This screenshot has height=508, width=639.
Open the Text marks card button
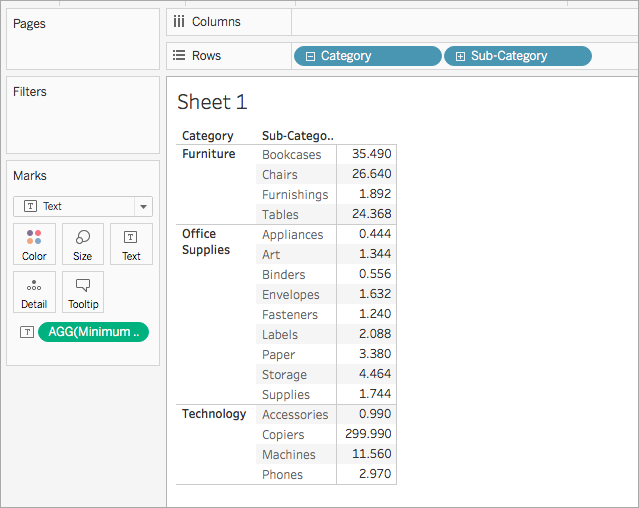pyautogui.click(x=131, y=244)
